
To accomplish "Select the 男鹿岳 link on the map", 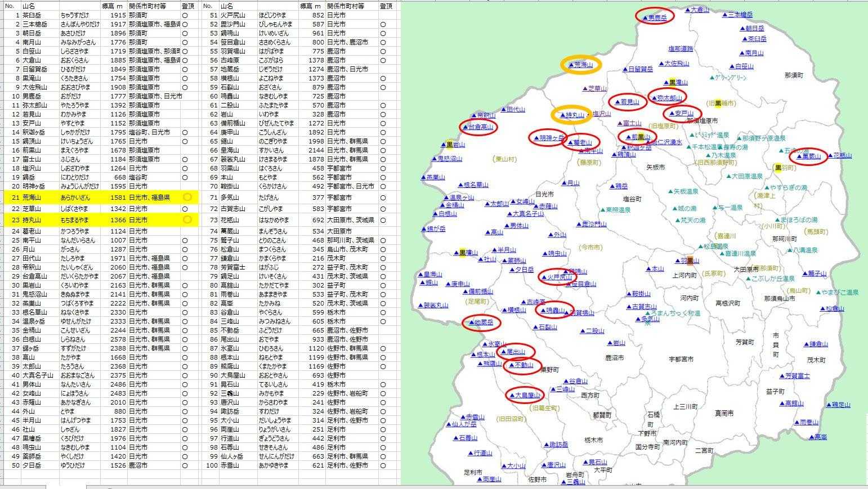I will pos(657,17).
